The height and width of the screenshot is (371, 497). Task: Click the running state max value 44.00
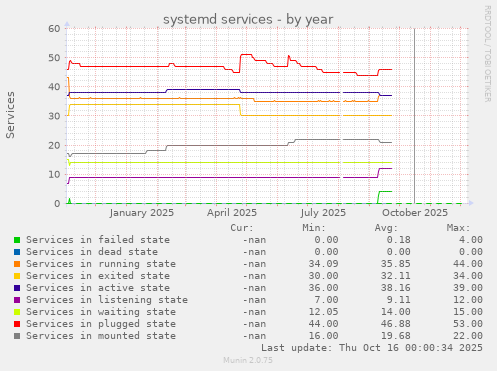tap(468, 264)
